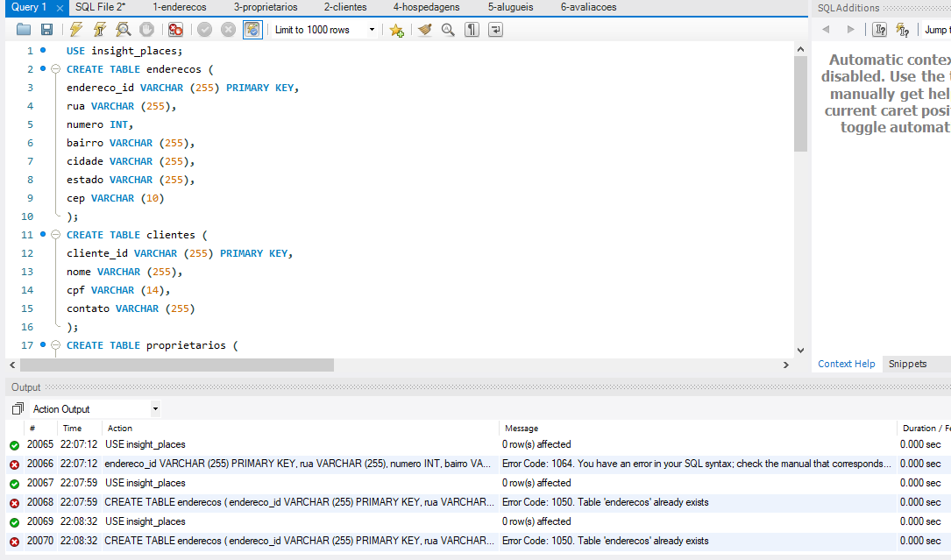Execute the whole script with lightning bolt icon
This screenshot has height=560, width=951.
(x=75, y=30)
